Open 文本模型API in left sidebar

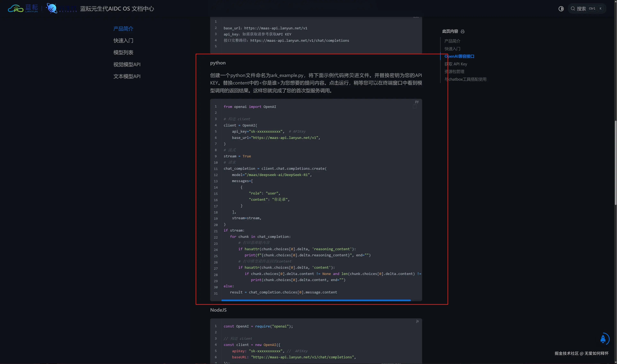[127, 76]
